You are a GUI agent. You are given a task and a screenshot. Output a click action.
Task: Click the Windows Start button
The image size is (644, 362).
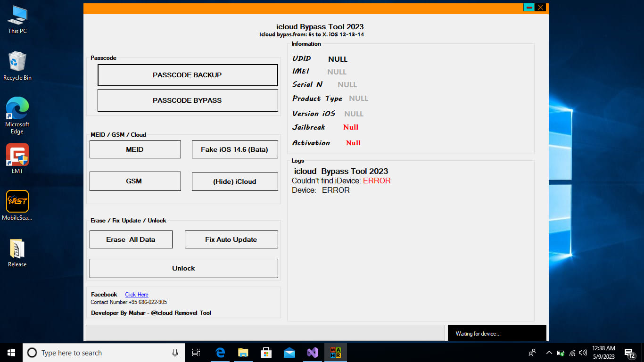pos(11,353)
